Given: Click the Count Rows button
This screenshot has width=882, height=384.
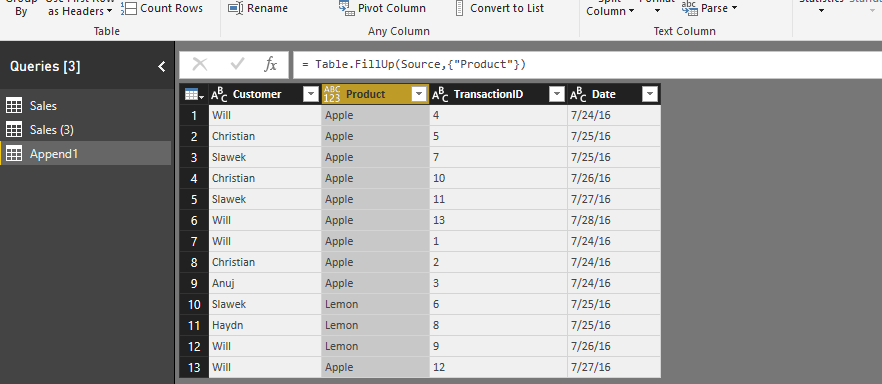Looking at the screenshot, I should (x=162, y=8).
